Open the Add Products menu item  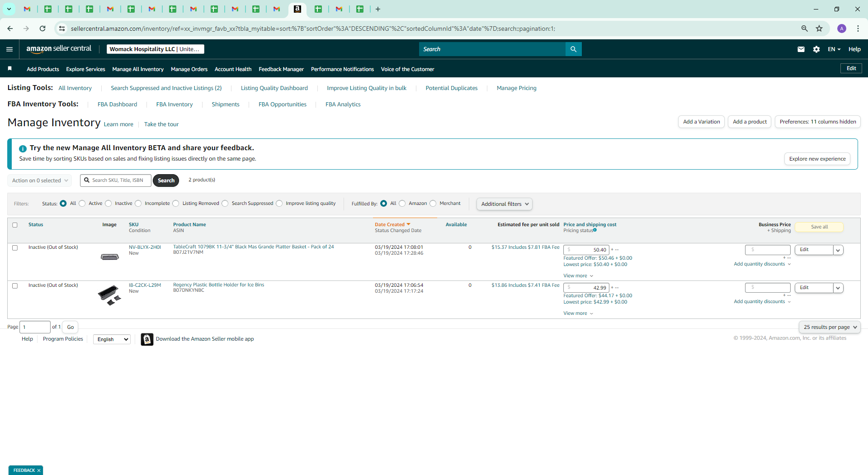(43, 69)
